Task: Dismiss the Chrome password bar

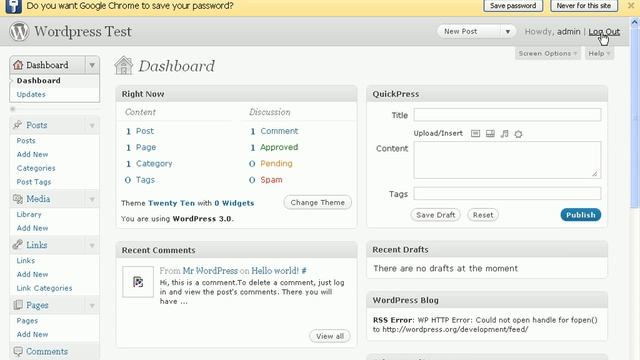Action: point(631,6)
